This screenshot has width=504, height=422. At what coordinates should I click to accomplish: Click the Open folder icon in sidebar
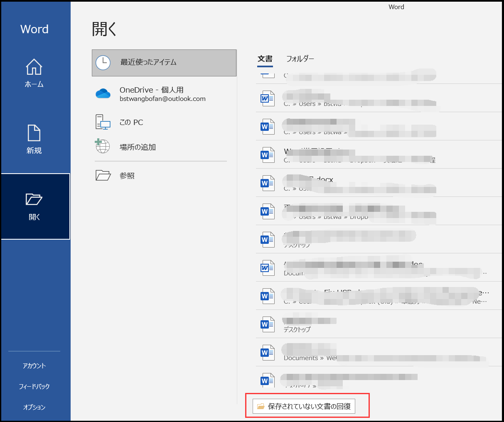[x=34, y=199]
